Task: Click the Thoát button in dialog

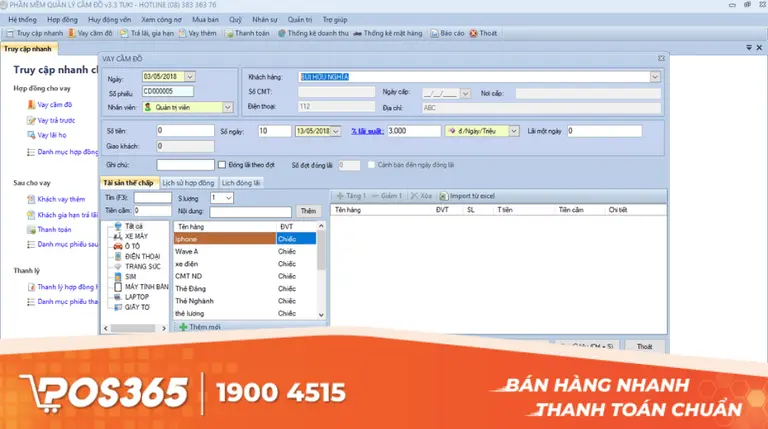Action: (644, 346)
